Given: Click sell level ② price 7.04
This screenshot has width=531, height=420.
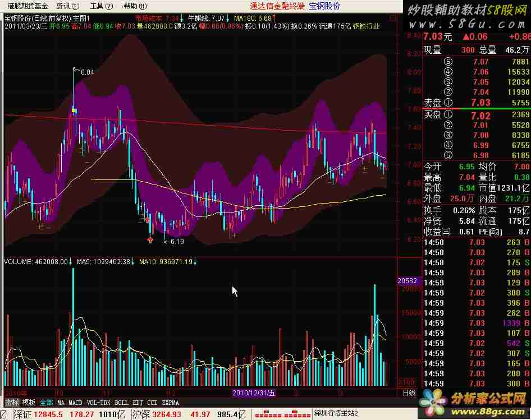Looking at the screenshot, I should pyautogui.click(x=481, y=92).
